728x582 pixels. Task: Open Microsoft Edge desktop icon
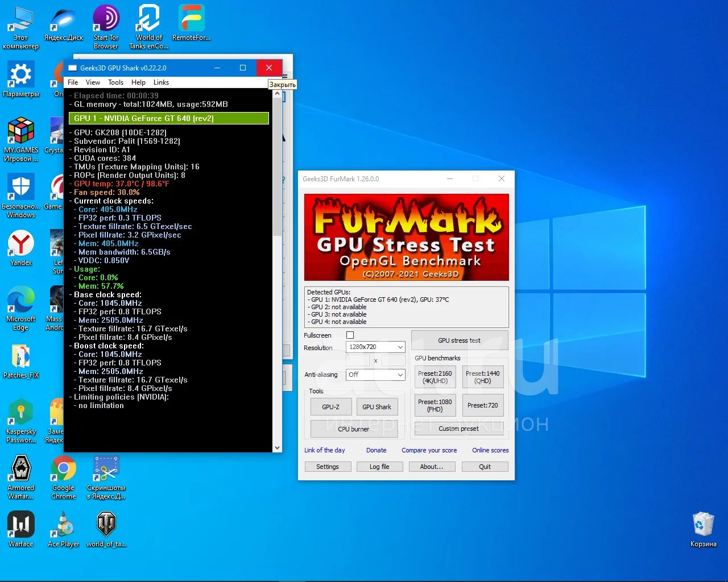tap(21, 309)
